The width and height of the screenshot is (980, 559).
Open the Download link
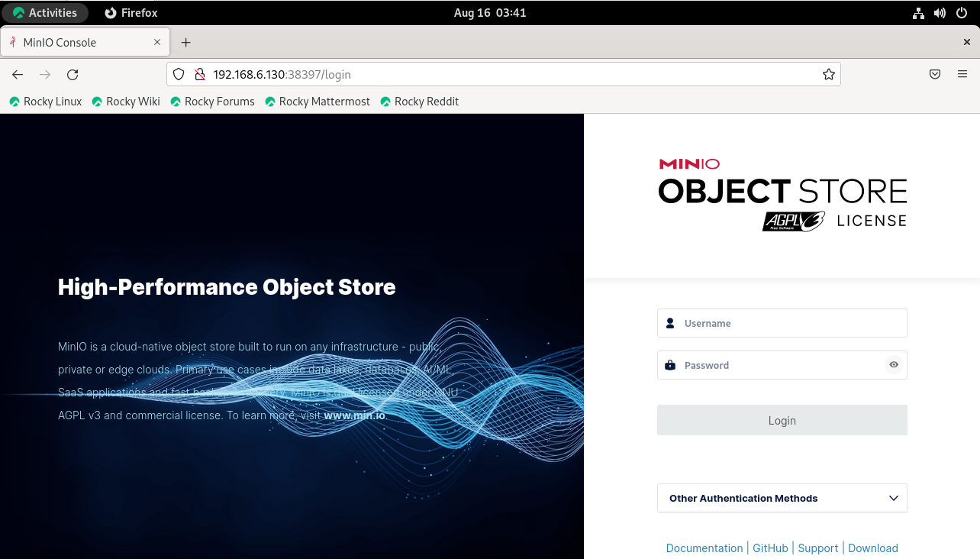[873, 548]
